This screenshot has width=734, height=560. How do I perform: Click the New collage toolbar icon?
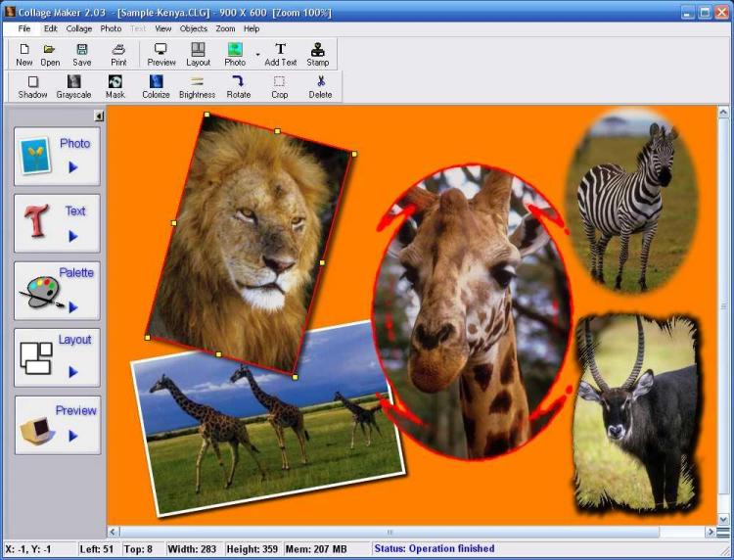click(24, 54)
